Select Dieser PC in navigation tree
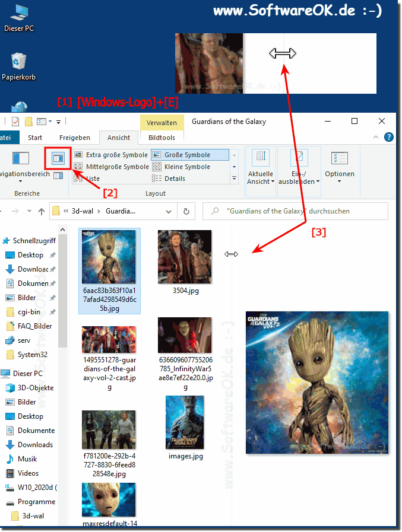This screenshot has height=532, width=402. [23, 374]
